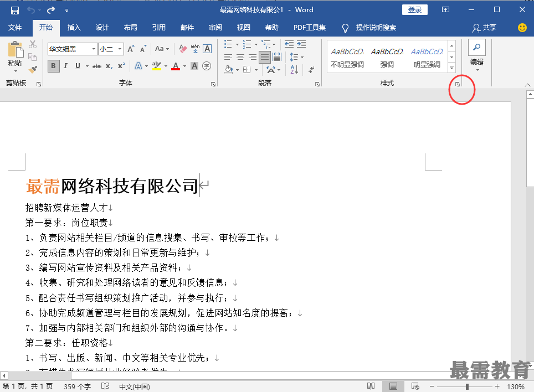534x392 pixels.
Task: Open the bullets list dropdown arrow
Action: [x=238, y=44]
